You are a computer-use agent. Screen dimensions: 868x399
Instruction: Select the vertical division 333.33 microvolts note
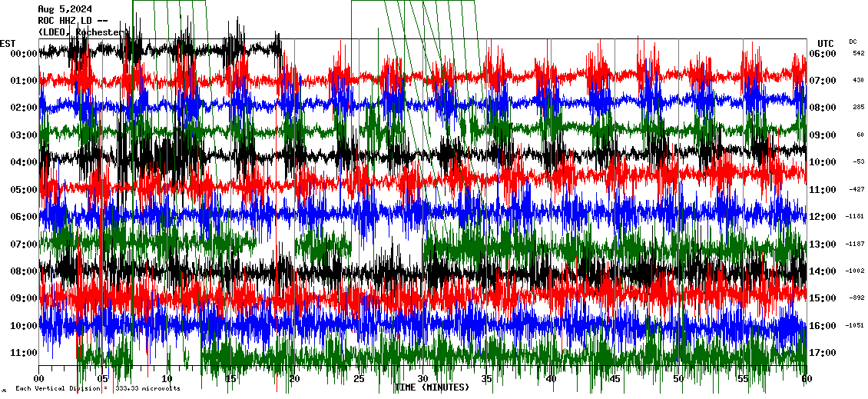pyautogui.click(x=96, y=389)
